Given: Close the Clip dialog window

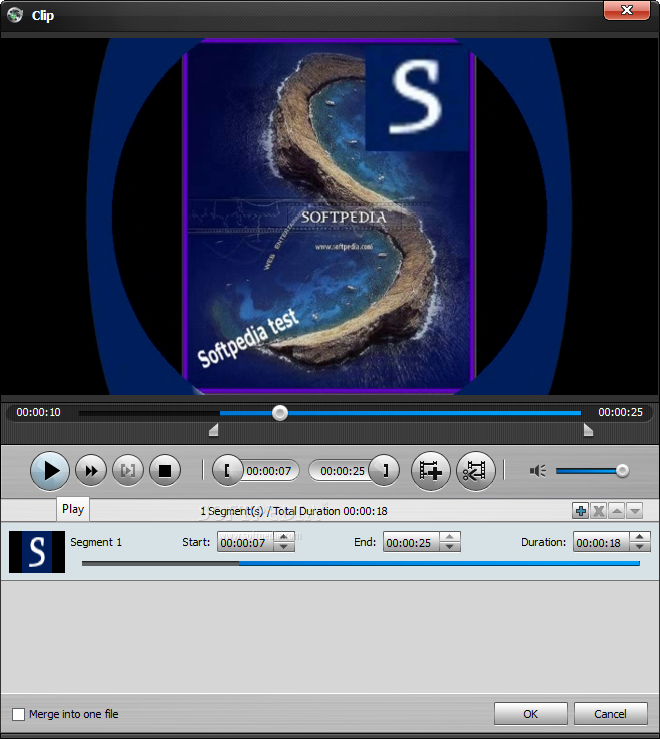Looking at the screenshot, I should [627, 10].
